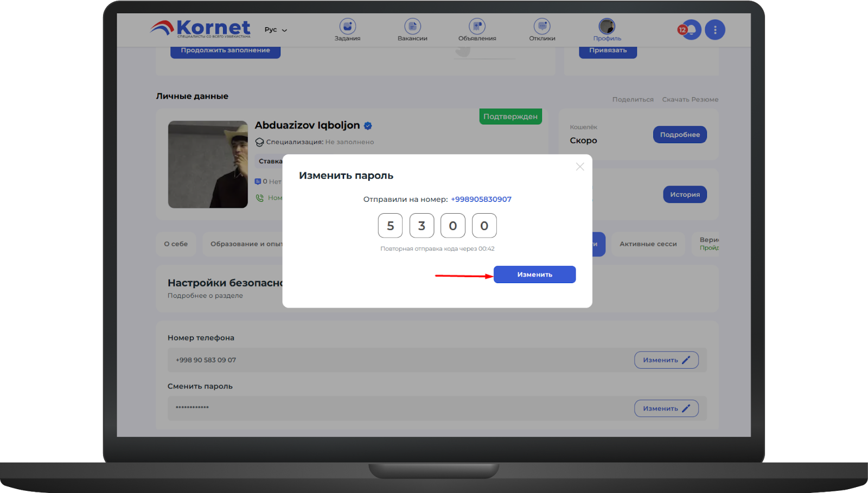Open three-dot more options menu
The image size is (868, 493).
(x=715, y=30)
